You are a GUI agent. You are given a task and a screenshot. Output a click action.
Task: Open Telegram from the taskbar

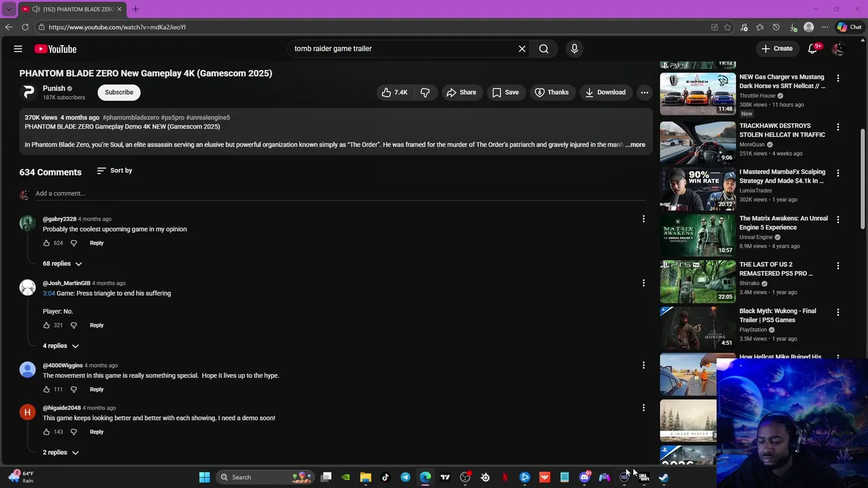pos(406,477)
